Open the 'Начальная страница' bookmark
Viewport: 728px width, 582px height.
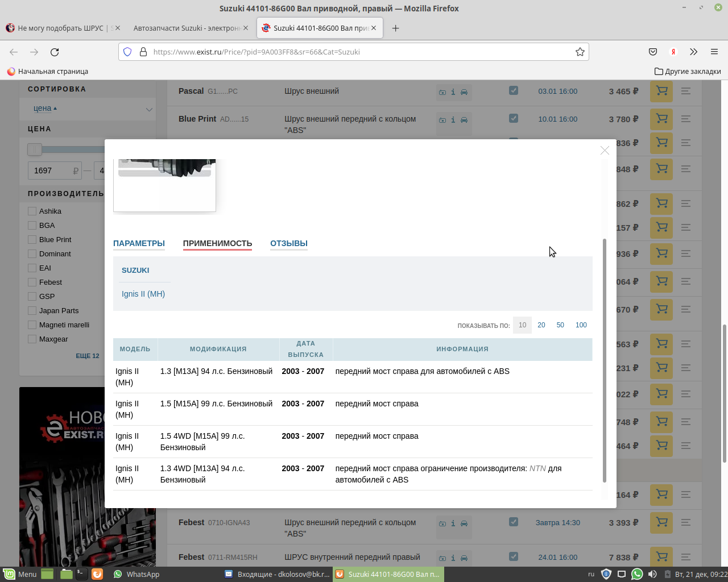point(47,72)
